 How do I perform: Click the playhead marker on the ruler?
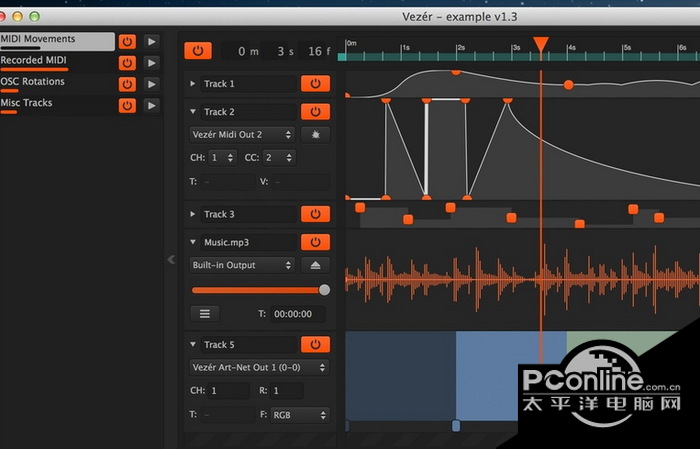(x=541, y=44)
